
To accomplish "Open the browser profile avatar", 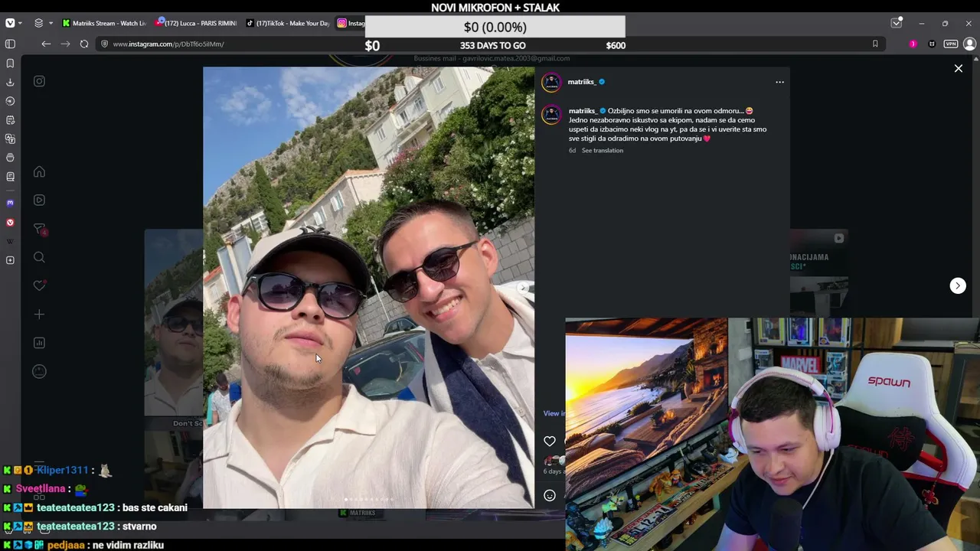I will [969, 44].
